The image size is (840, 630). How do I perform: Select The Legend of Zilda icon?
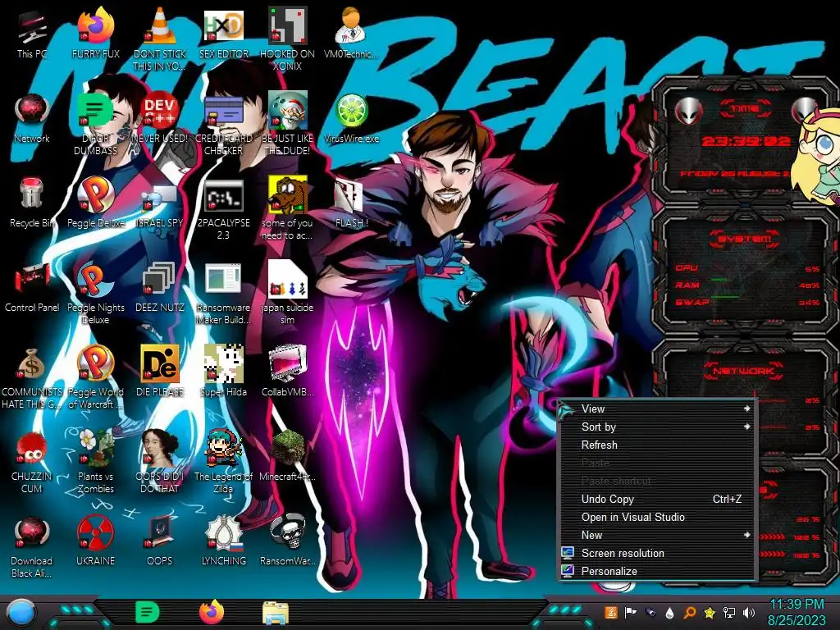[x=224, y=462]
